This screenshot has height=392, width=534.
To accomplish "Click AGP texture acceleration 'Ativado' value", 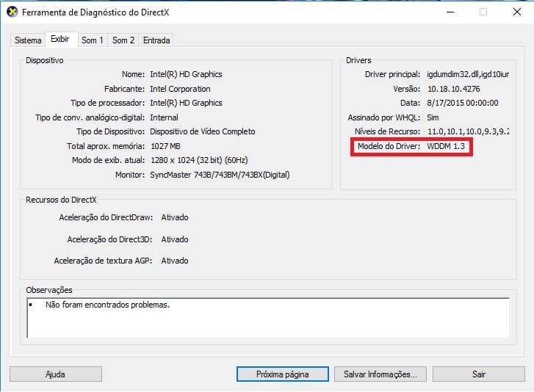I will click(x=175, y=261).
